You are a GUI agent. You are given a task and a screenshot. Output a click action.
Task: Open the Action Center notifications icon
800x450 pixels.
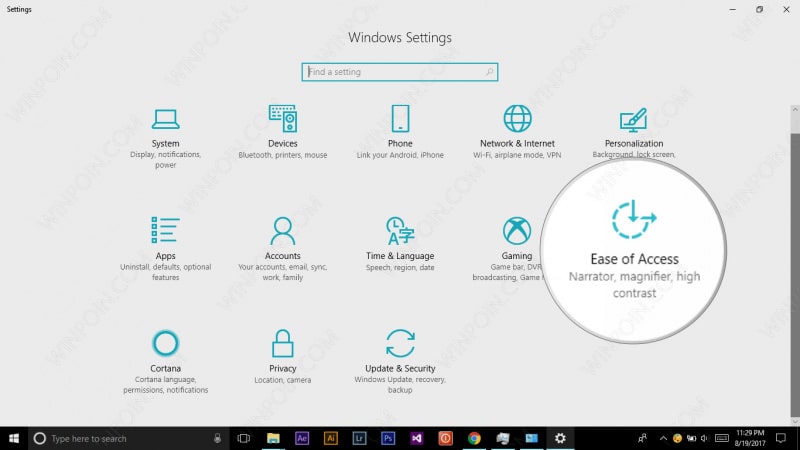tap(781, 438)
